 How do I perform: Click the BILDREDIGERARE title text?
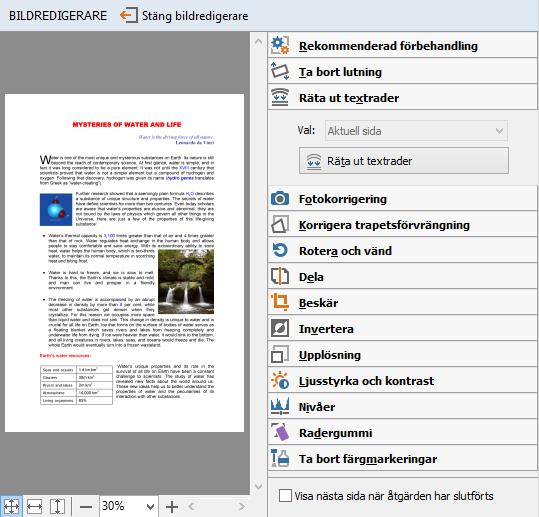click(x=58, y=16)
